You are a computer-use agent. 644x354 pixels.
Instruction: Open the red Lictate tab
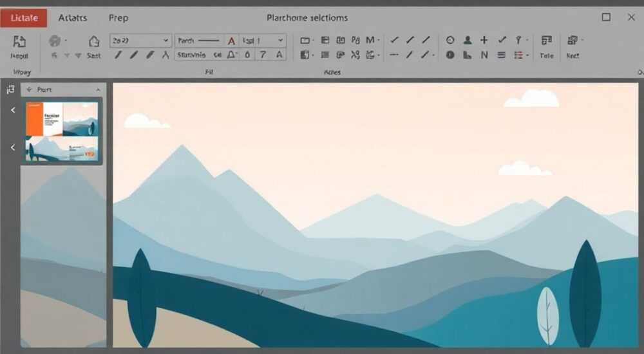[x=24, y=17]
